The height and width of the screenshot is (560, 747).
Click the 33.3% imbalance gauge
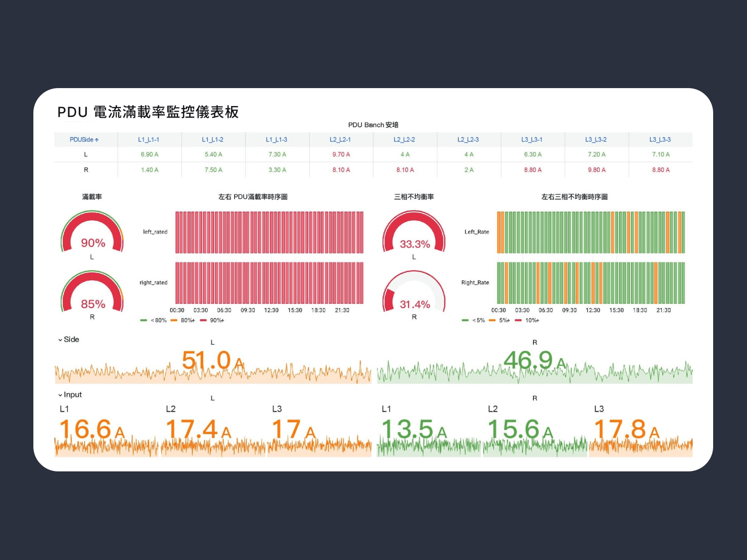pos(414,234)
